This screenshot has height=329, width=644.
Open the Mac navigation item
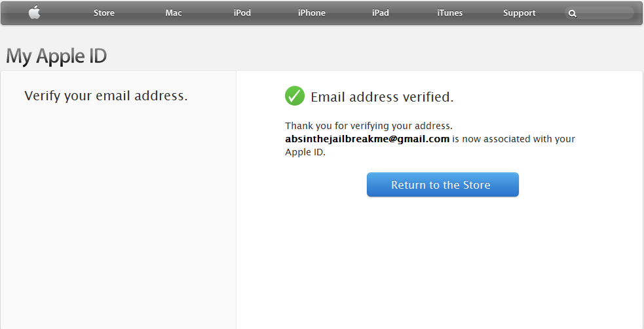(x=174, y=12)
